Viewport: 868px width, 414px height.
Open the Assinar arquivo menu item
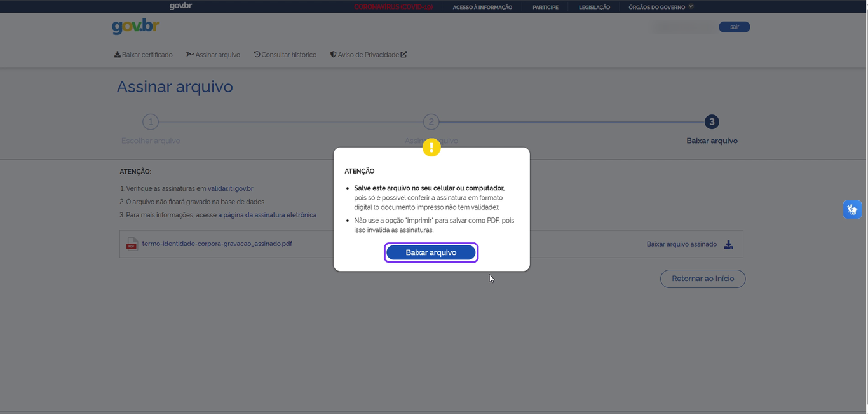[213, 55]
